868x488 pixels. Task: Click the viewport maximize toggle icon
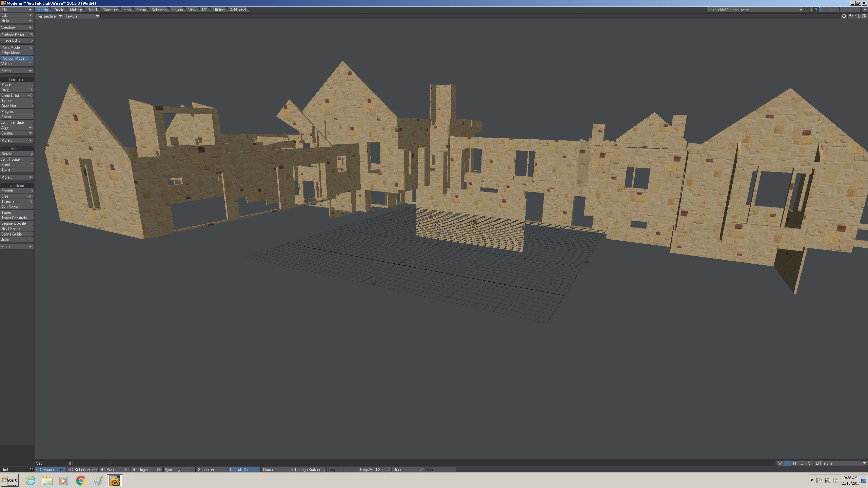(x=864, y=16)
